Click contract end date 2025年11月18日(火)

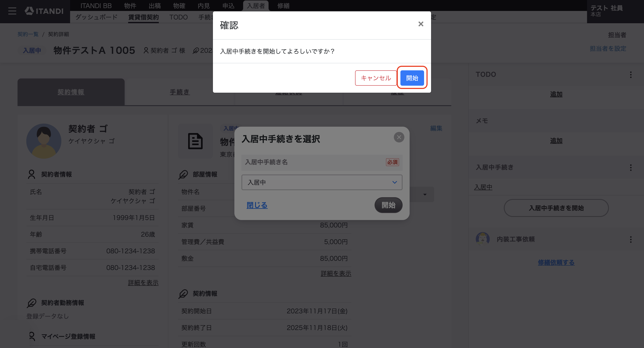(x=317, y=327)
